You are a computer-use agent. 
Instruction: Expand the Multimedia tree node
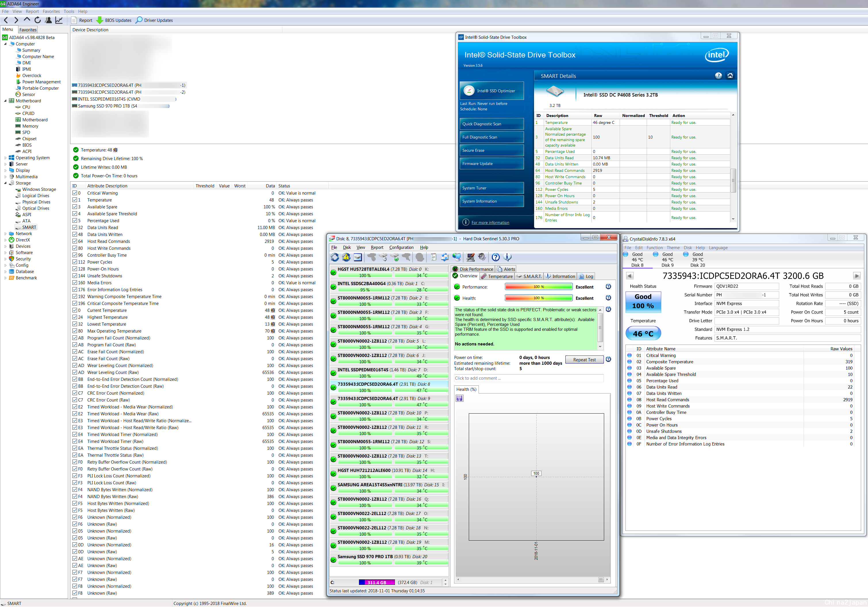tap(5, 176)
